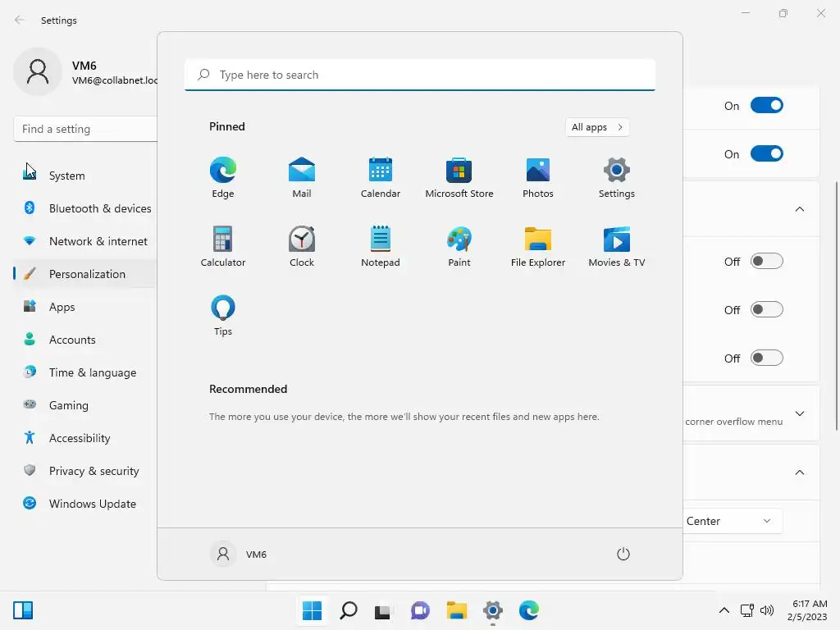The width and height of the screenshot is (840, 630).
Task: Open Apps settings category
Action: [x=84, y=307]
